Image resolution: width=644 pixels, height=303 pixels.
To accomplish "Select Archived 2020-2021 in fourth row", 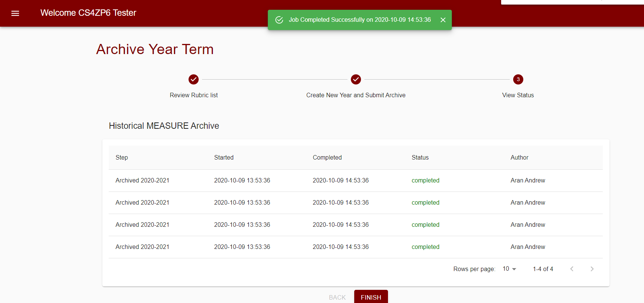I will pyautogui.click(x=142, y=247).
